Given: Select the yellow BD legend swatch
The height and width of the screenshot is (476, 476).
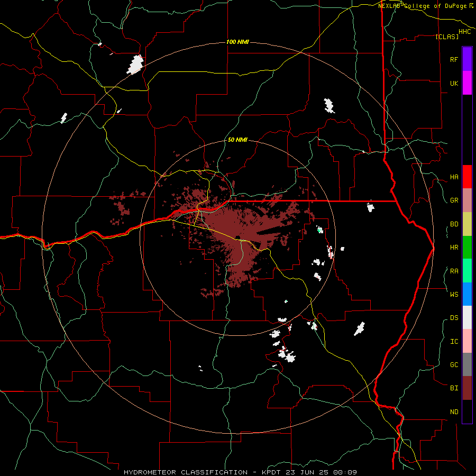Looking at the screenshot, I should (x=467, y=224).
